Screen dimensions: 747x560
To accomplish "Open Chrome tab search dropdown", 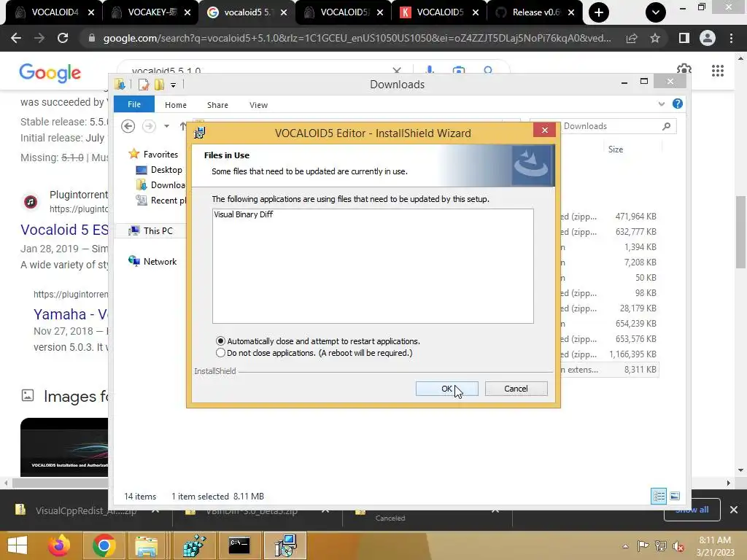I will click(x=656, y=12).
